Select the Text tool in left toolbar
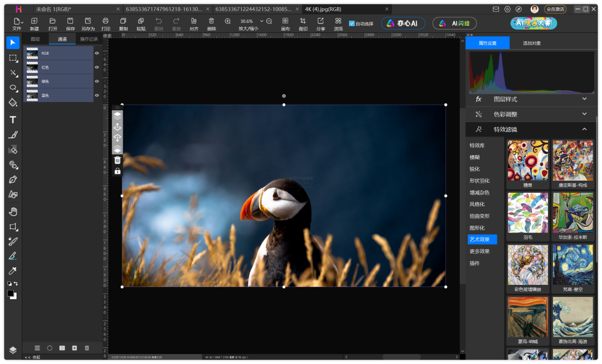The height and width of the screenshot is (364, 602). [13, 120]
